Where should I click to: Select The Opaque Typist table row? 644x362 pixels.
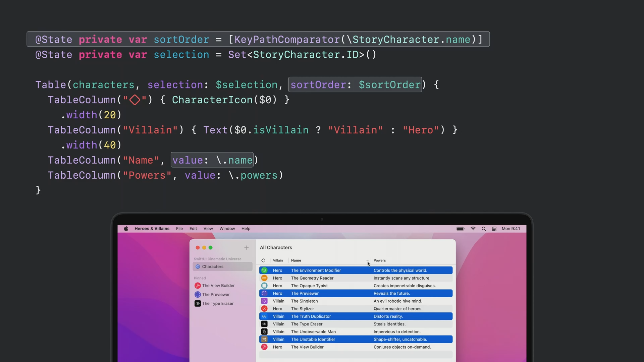point(309,286)
